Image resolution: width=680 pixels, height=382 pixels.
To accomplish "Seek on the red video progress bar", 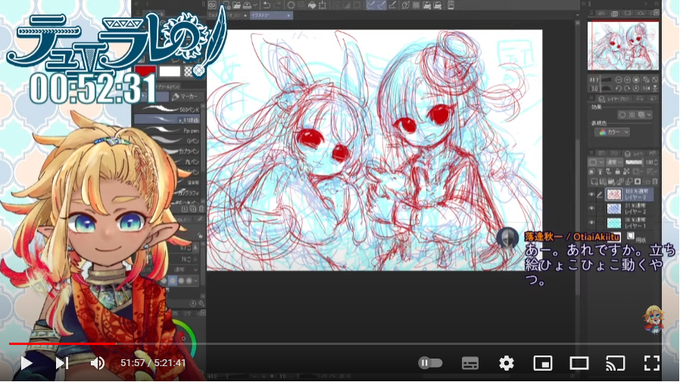I will [x=62, y=344].
